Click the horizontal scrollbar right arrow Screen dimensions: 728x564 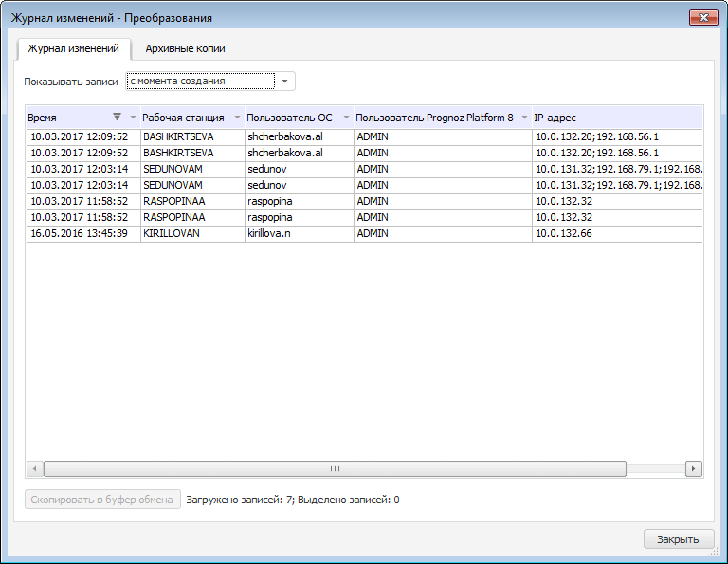tap(693, 468)
